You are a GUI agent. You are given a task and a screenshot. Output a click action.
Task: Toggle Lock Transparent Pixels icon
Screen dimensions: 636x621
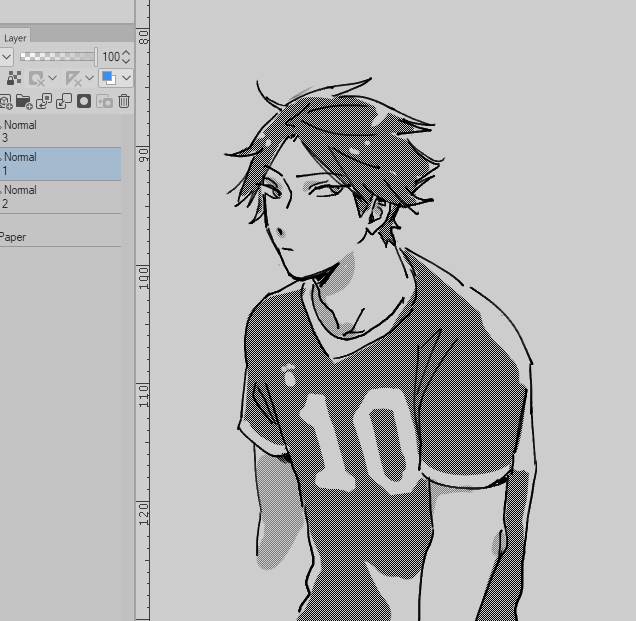(14, 78)
